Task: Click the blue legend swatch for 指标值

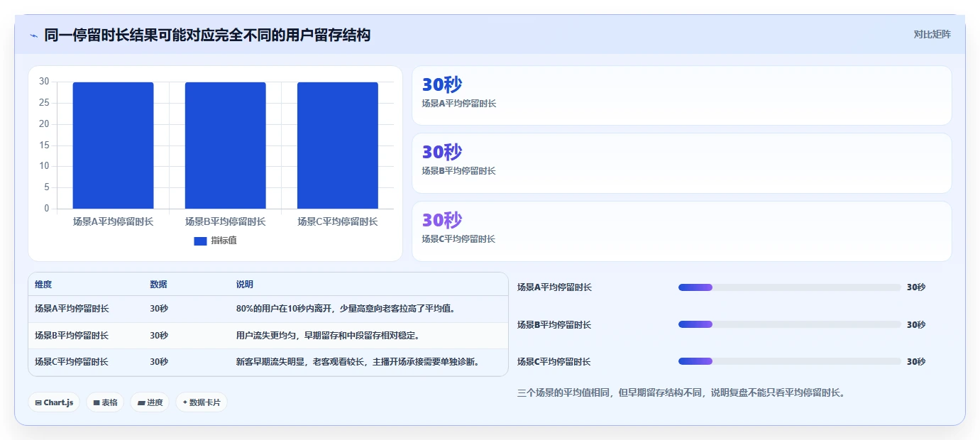Action: (200, 241)
